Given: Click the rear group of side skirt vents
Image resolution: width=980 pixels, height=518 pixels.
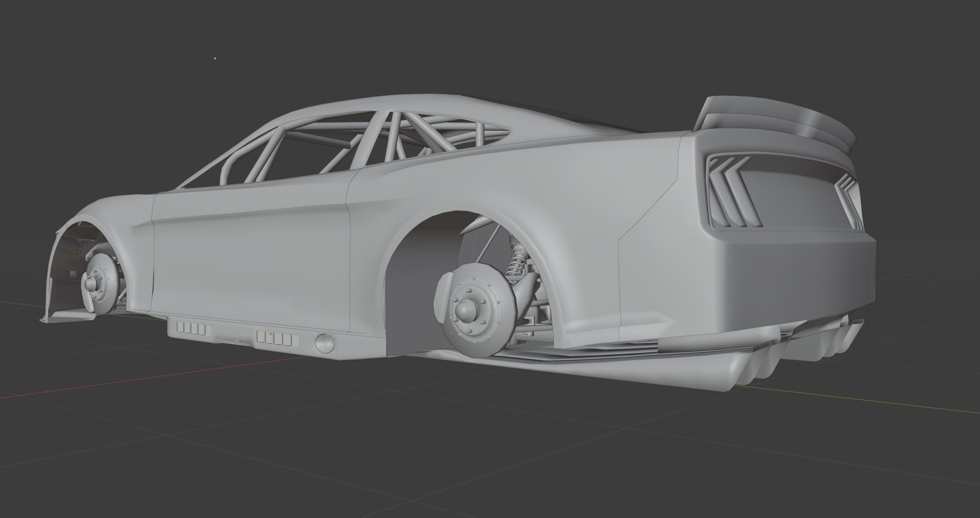Looking at the screenshot, I should click(x=278, y=339).
